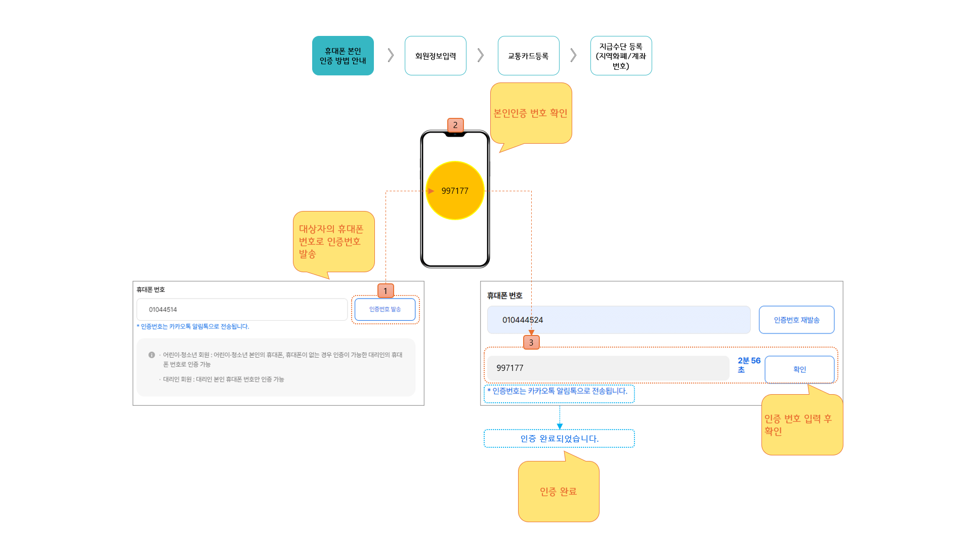Click the phone number field showing 01044514
Image resolution: width=980 pixels, height=550 pixels.
tap(242, 309)
